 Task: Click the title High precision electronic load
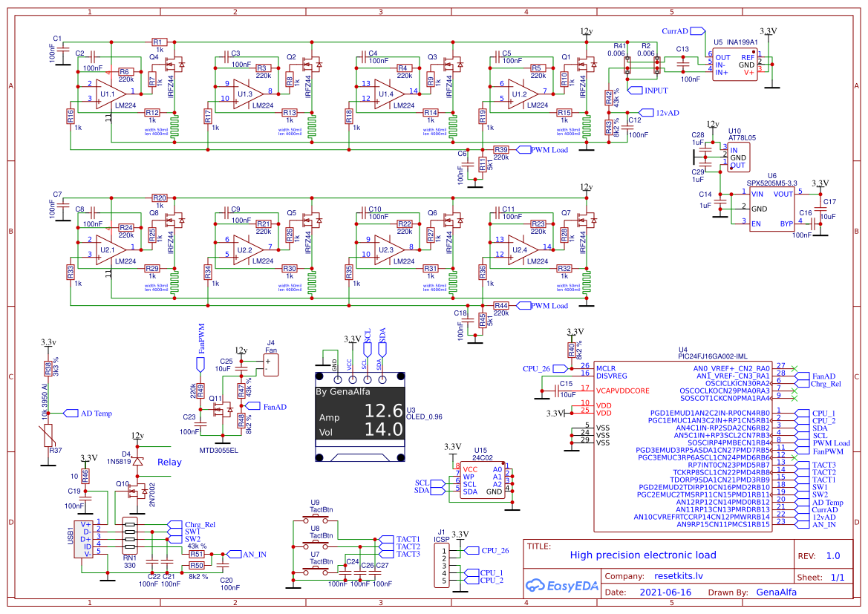click(642, 555)
